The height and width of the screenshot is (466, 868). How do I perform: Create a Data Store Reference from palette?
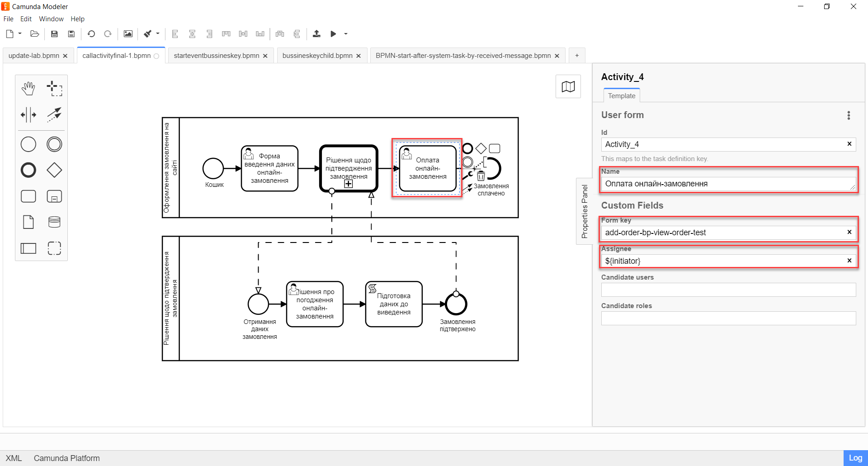click(54, 222)
